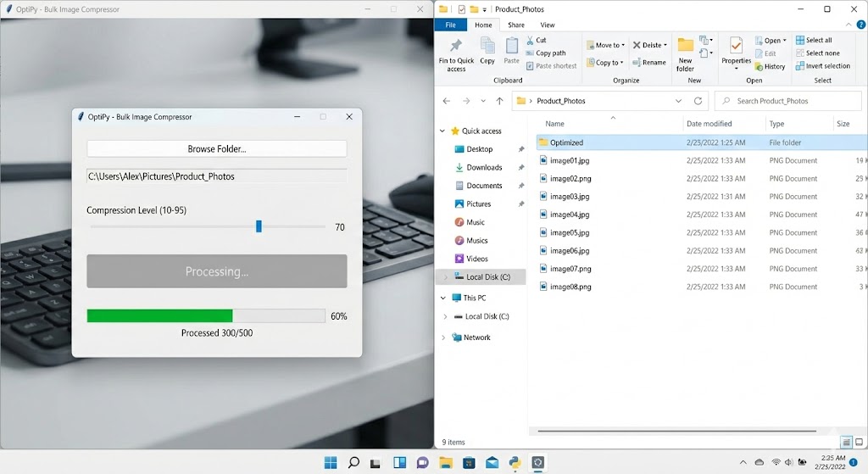868x474 pixels.
Task: Open the Mail app on the taskbar
Action: 492,462
